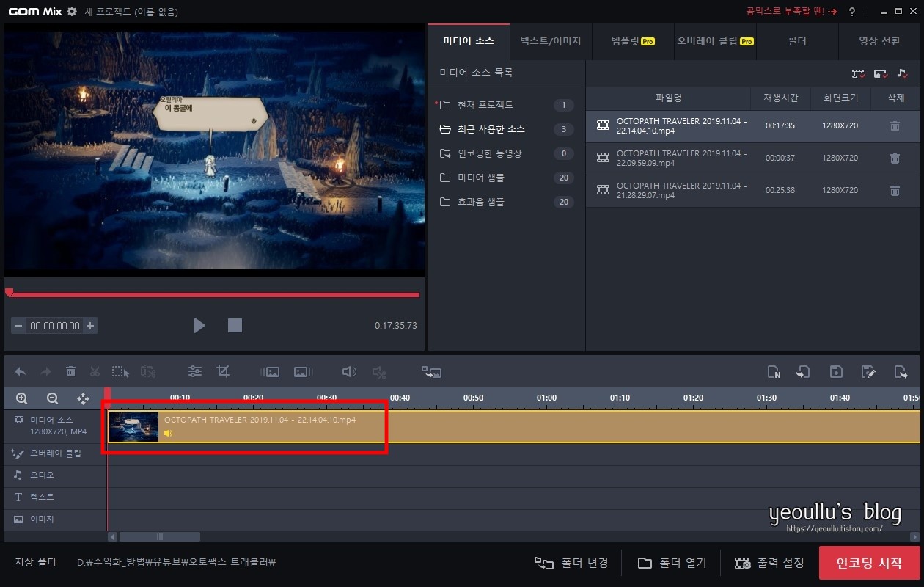Zoom out the timeline with minus magnifier
The image size is (924, 587).
[52, 398]
